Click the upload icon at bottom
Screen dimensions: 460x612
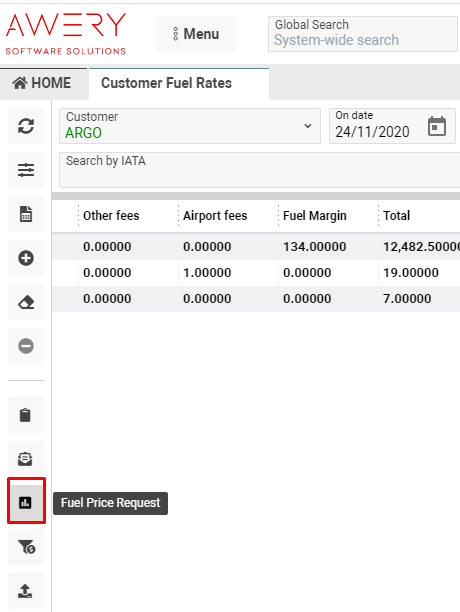click(x=26, y=591)
